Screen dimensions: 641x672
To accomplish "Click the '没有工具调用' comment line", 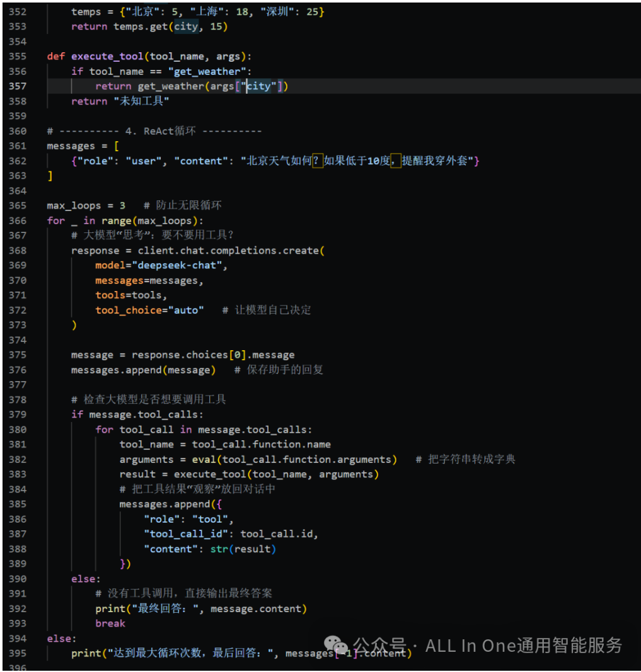I will (183, 593).
